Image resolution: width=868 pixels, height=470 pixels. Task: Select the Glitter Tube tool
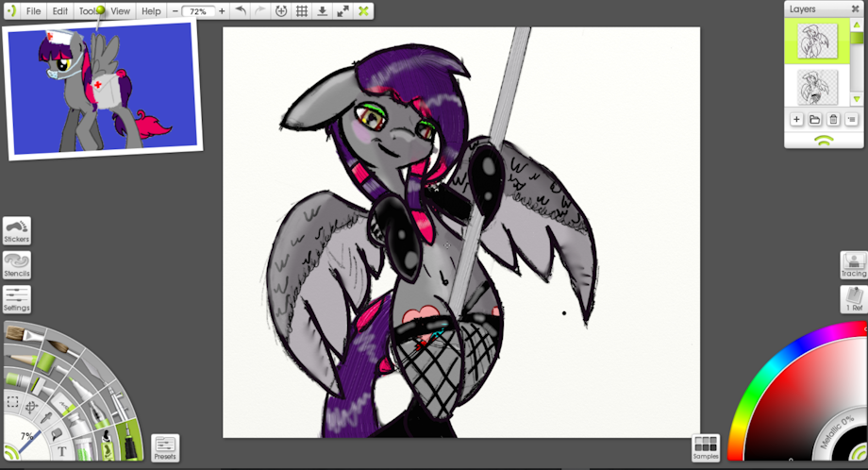pyautogui.click(x=85, y=448)
